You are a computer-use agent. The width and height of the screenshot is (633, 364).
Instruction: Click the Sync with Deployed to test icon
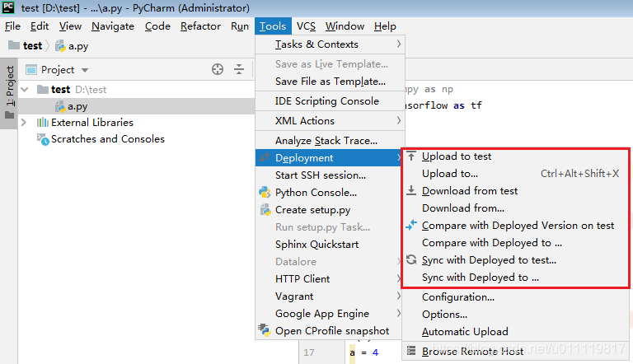pos(411,259)
